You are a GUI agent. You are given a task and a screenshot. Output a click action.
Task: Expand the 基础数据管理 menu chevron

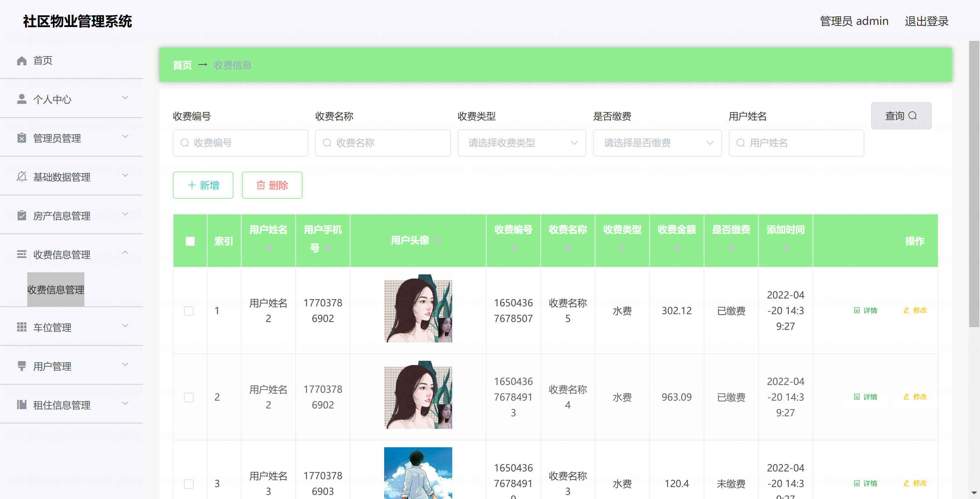(125, 176)
